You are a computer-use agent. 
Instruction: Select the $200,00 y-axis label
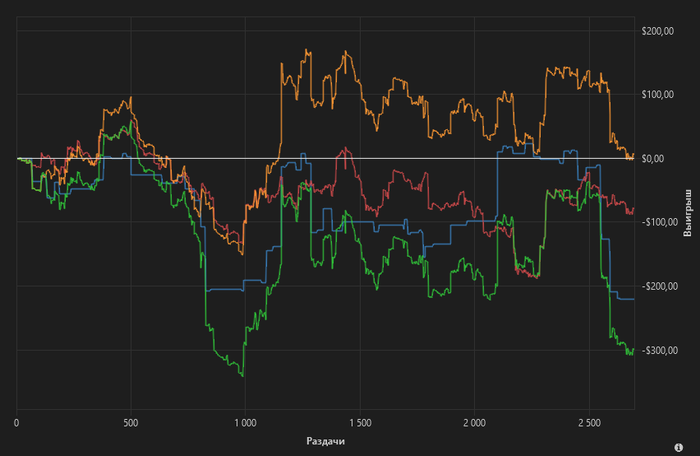pyautogui.click(x=658, y=31)
